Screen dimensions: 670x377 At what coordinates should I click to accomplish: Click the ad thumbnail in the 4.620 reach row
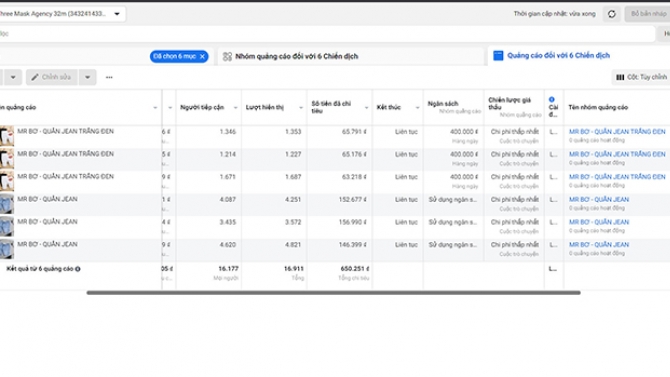click(7, 249)
